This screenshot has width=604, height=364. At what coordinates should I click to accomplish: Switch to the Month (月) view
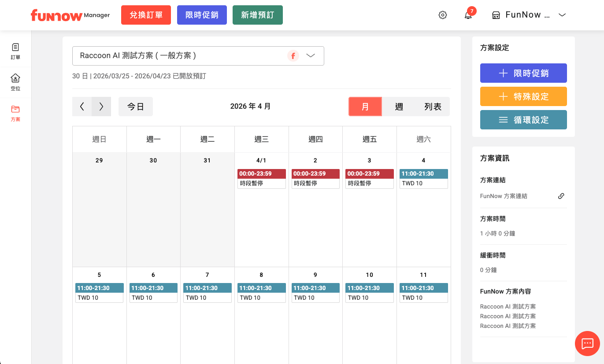365,107
